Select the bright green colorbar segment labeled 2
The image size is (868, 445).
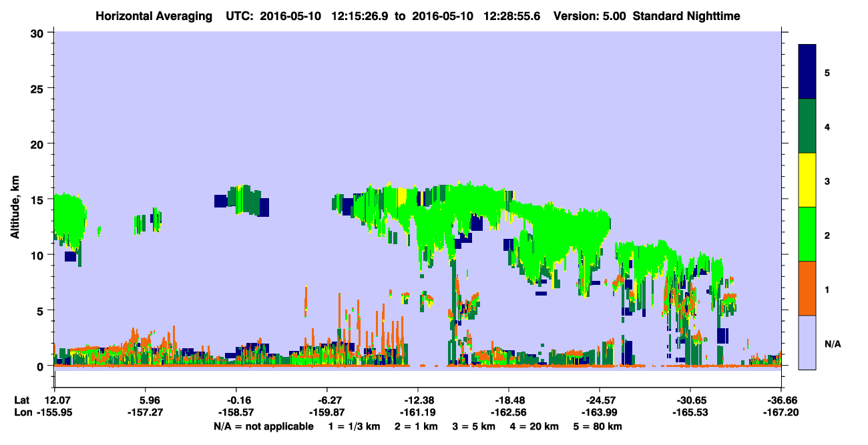click(807, 234)
